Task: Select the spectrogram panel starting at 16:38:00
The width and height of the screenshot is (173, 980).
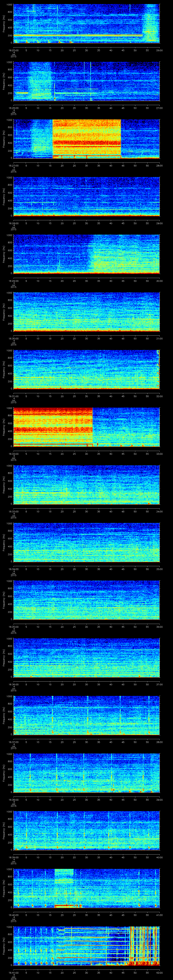Action: (86, 773)
